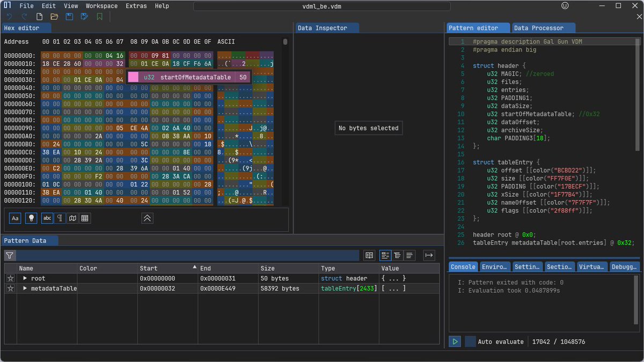Toggle uppercase hex with the Aa icon
The width and height of the screenshot is (644, 362).
tap(15, 218)
